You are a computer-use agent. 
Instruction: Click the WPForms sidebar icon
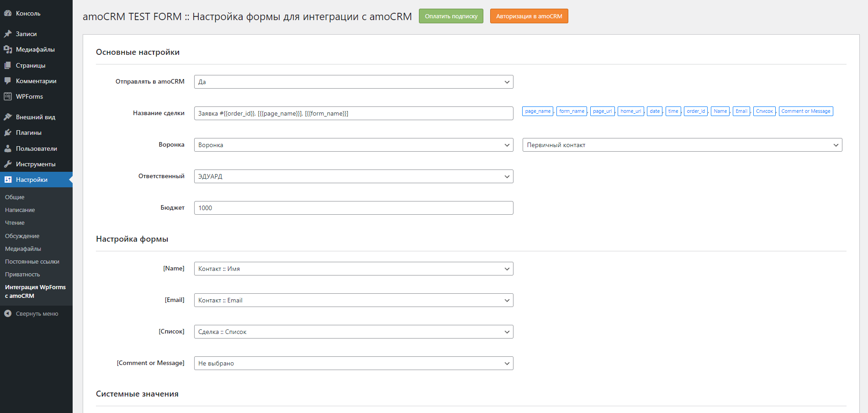pyautogui.click(x=8, y=96)
